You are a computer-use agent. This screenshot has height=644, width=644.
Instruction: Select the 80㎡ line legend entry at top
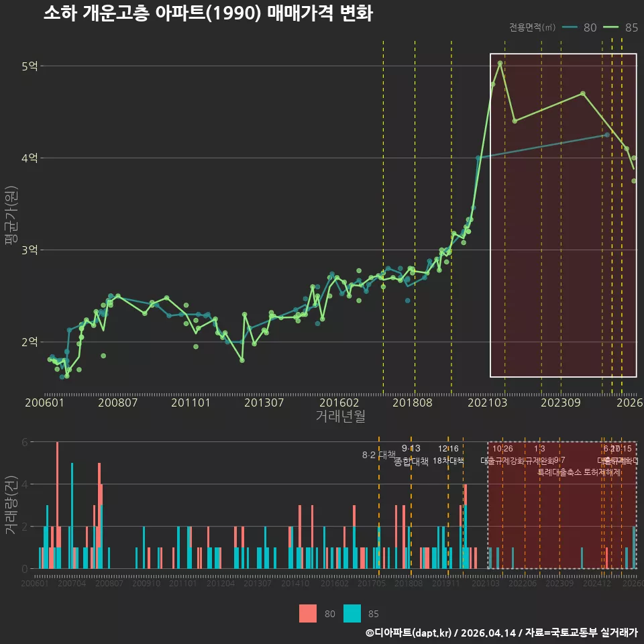click(579, 28)
